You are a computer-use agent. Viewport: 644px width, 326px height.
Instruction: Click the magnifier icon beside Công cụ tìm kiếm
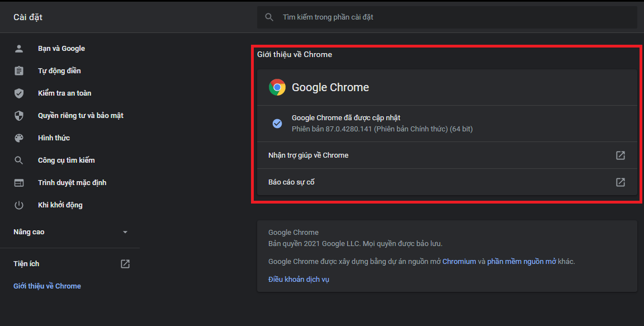click(x=19, y=160)
